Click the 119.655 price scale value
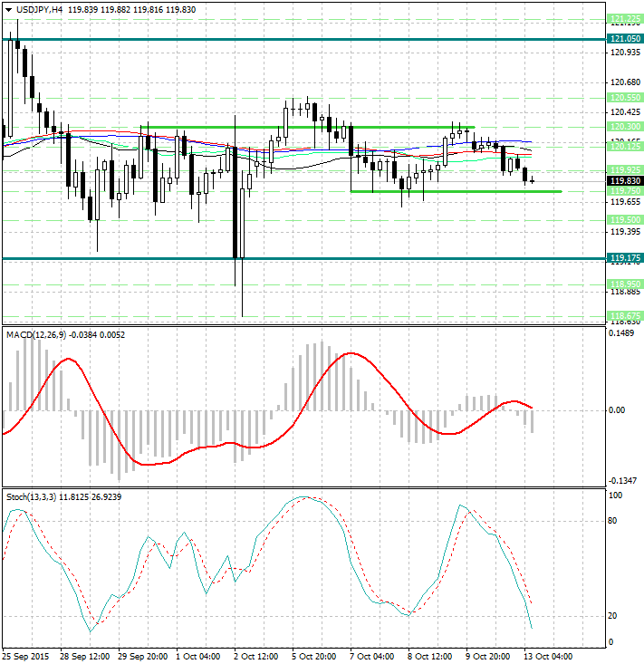This screenshot has height=664, width=644. pyautogui.click(x=625, y=202)
